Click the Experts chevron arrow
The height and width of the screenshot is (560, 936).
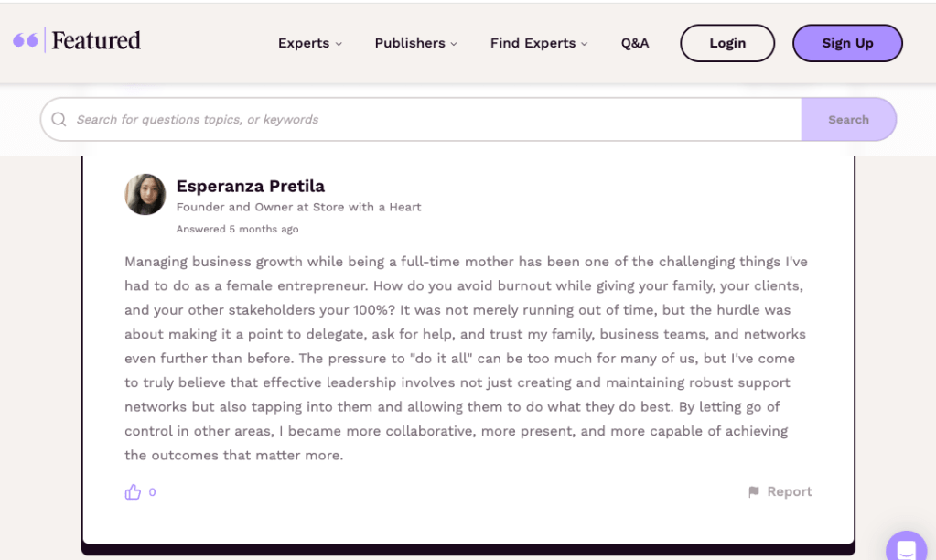[x=339, y=44]
